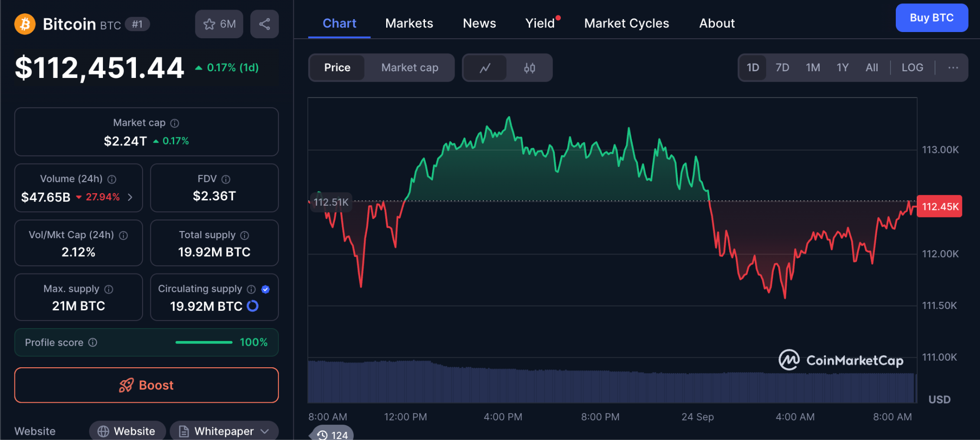Toggle the LOG scale option

pyautogui.click(x=912, y=68)
